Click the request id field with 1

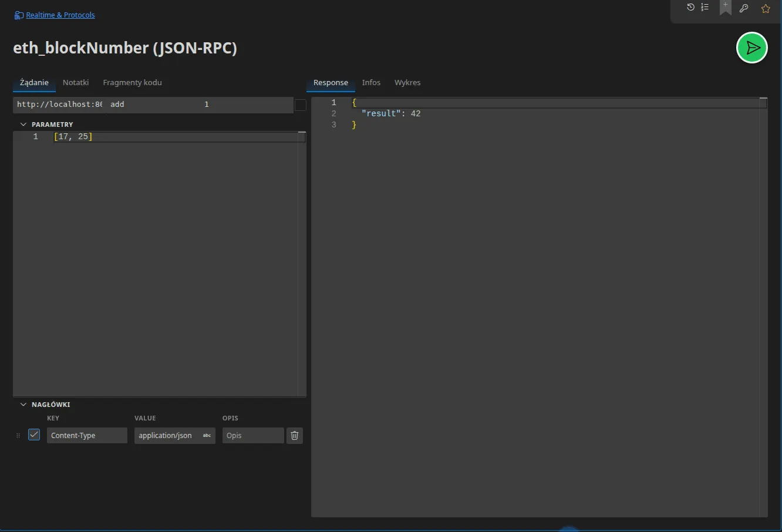tap(247, 105)
